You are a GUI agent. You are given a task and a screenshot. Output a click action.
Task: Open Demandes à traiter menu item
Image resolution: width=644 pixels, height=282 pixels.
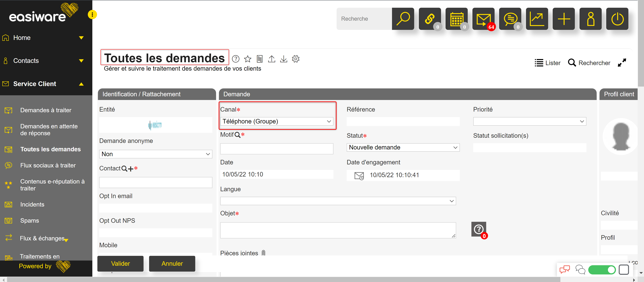(x=46, y=110)
